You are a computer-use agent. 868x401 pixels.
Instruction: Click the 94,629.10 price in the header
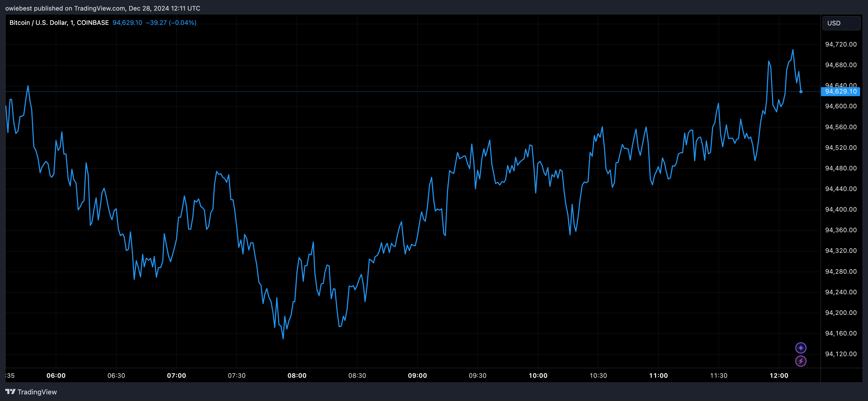coord(127,22)
